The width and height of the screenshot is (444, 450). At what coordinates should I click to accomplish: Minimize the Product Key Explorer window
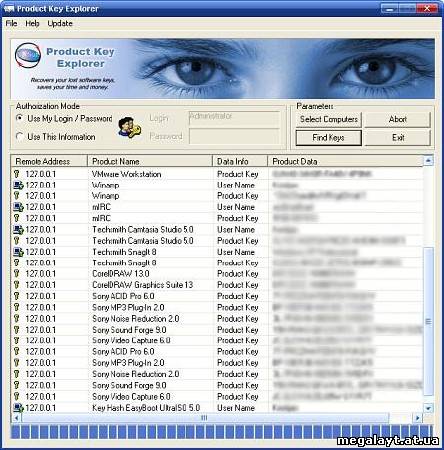(x=389, y=9)
